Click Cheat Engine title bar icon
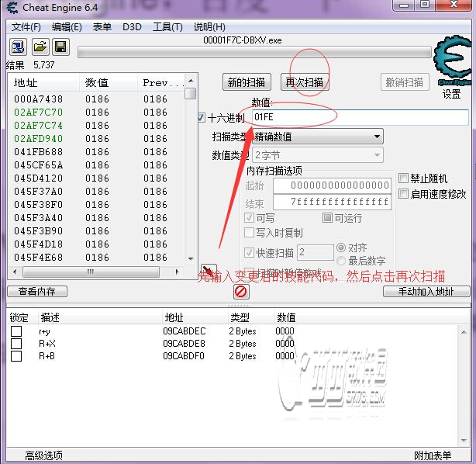The width and height of the screenshot is (476, 464). pyautogui.click(x=12, y=8)
